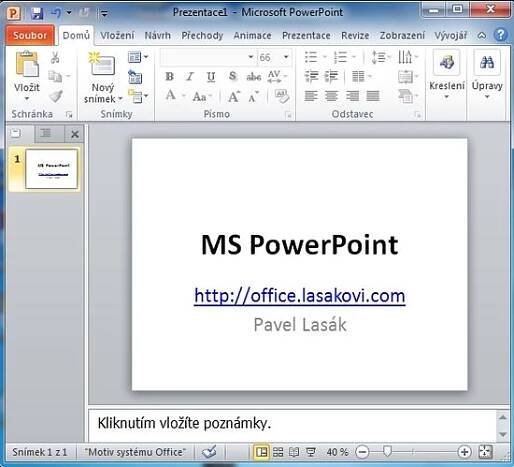The height and width of the screenshot is (467, 514).
Task: Decrease font size with small A
Action: [253, 97]
